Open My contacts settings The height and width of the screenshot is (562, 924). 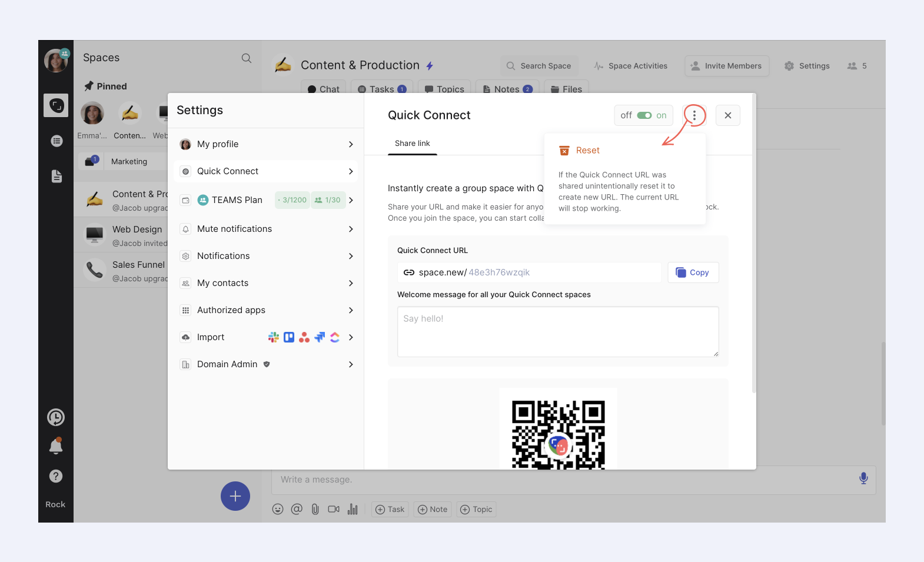tap(266, 283)
